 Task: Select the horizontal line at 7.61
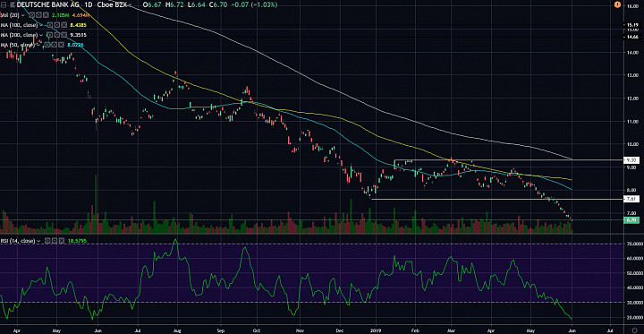(497, 199)
